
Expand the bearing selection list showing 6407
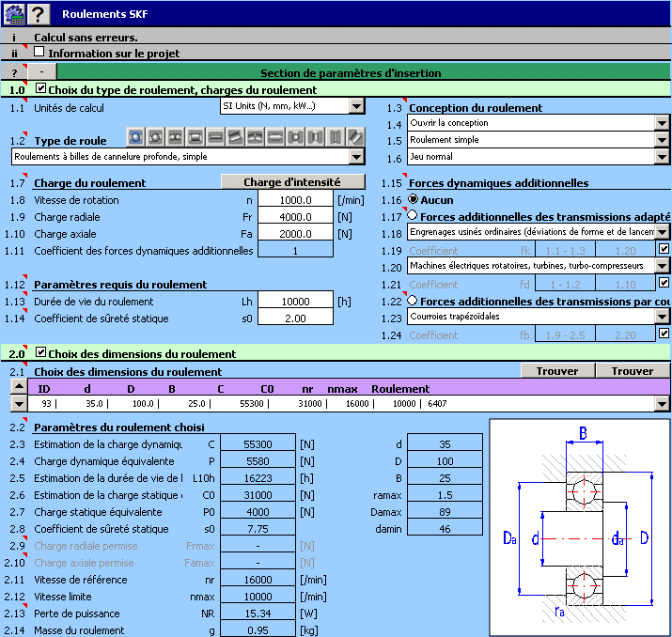coord(662,403)
